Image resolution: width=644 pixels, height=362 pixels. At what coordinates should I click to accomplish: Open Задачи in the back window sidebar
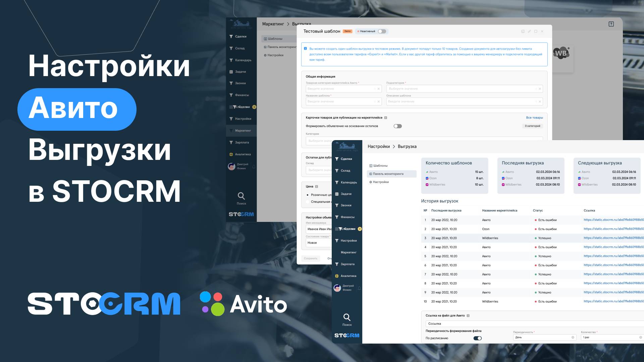pos(238,72)
